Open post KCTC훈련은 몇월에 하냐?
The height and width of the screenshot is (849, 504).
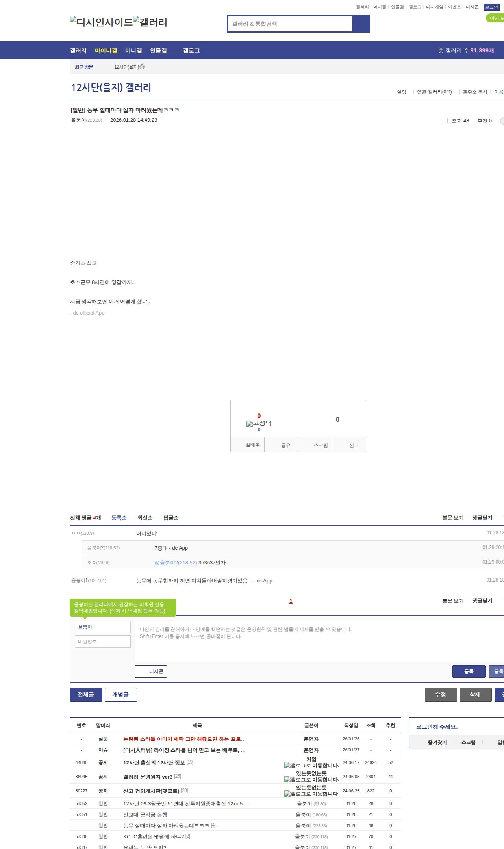point(154,836)
